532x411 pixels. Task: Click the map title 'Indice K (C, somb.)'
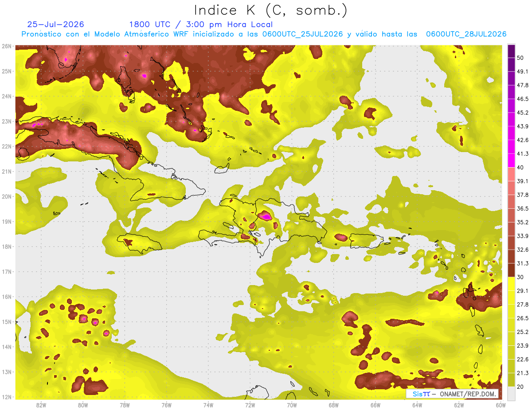coord(270,10)
